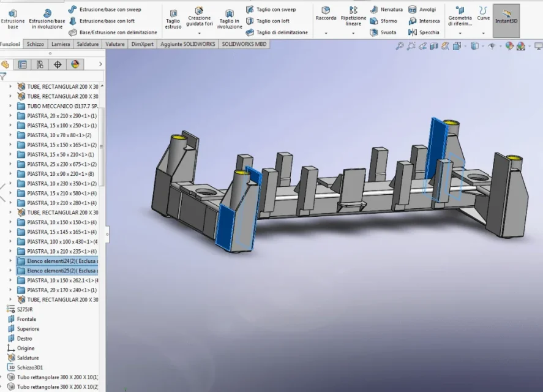Choose Base/Estrusione con delimitazione
This screenshot has height=392, width=543.
(x=113, y=32)
